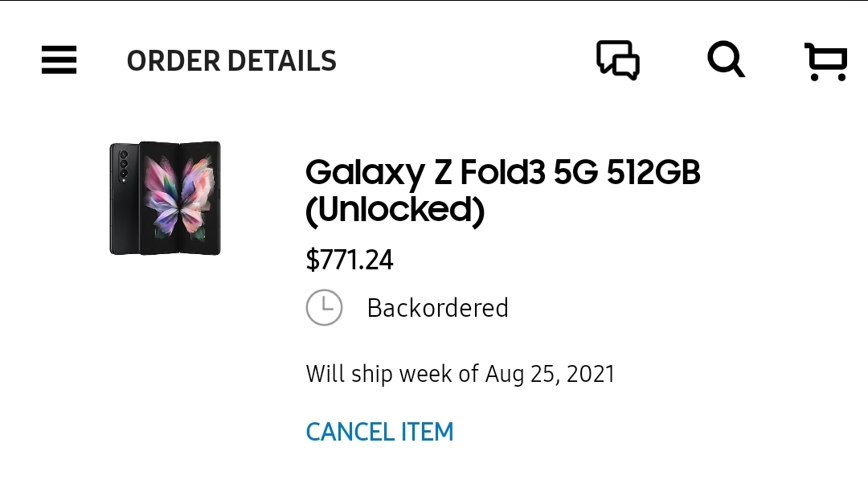Click the $771.24 price
868x484 pixels.
(350, 259)
